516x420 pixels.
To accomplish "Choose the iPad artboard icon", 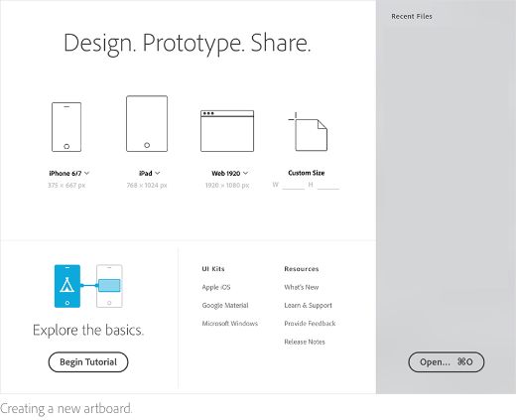I will pyautogui.click(x=147, y=124).
